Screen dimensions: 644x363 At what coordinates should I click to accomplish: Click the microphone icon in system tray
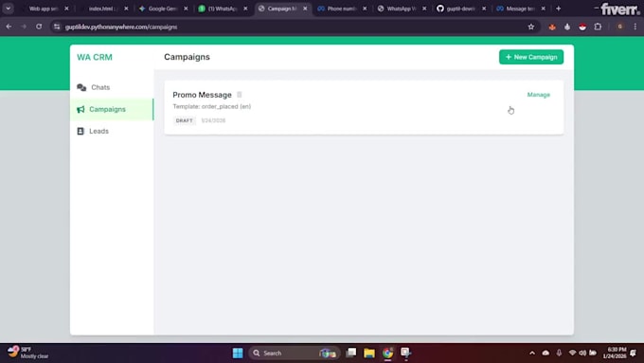click(x=559, y=353)
